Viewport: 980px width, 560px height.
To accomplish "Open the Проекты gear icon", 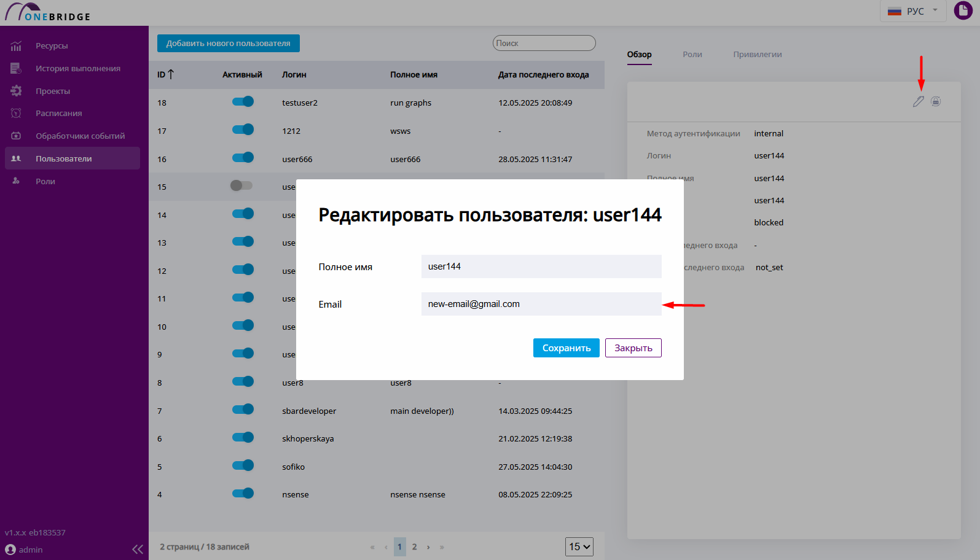I will [x=17, y=91].
